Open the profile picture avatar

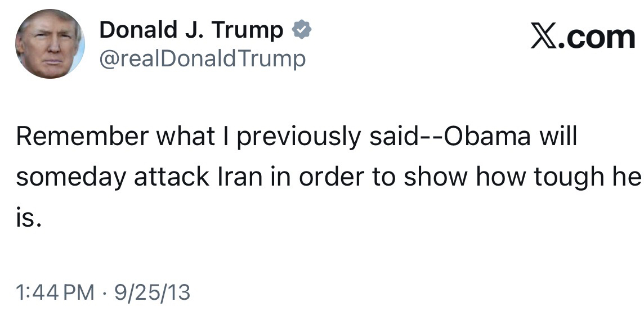point(50,44)
